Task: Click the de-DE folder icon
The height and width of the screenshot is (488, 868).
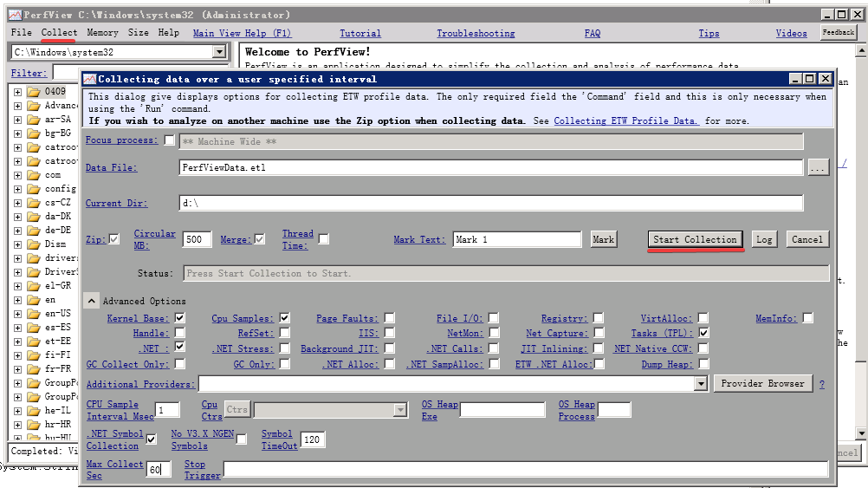Action: [x=34, y=230]
